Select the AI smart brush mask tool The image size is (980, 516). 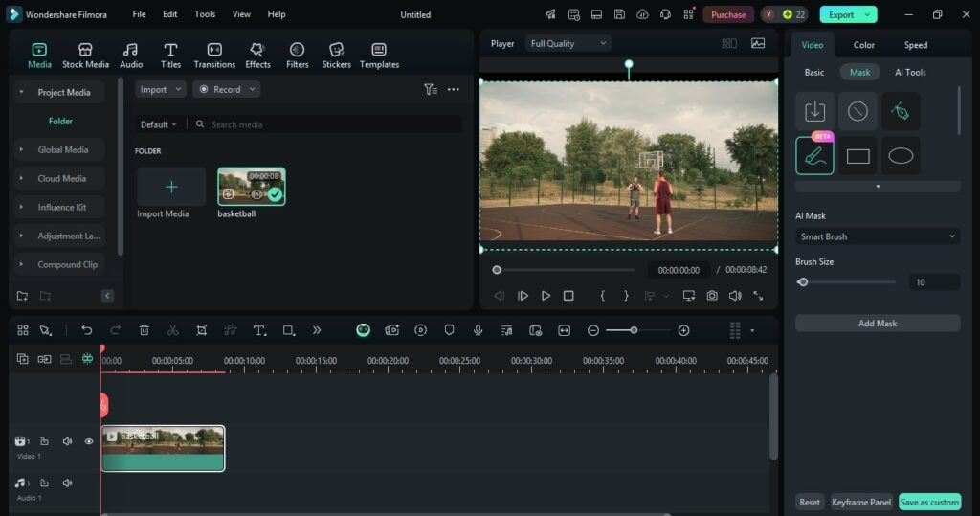(x=815, y=156)
